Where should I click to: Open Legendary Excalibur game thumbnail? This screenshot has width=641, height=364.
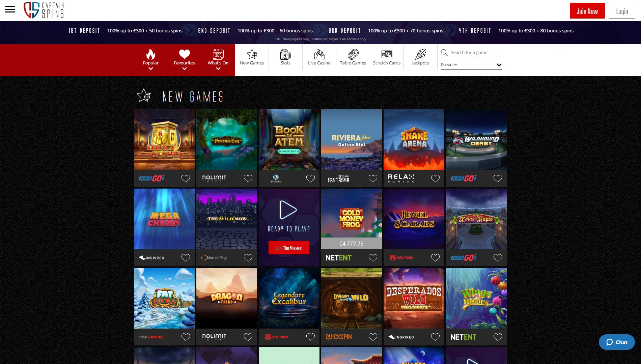coord(289,298)
